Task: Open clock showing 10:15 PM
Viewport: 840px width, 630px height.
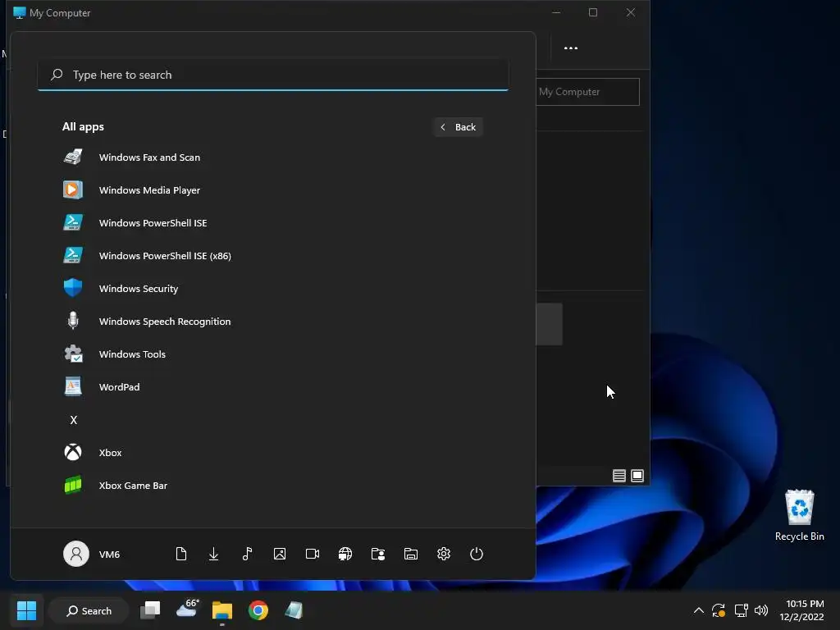Action: (x=801, y=610)
